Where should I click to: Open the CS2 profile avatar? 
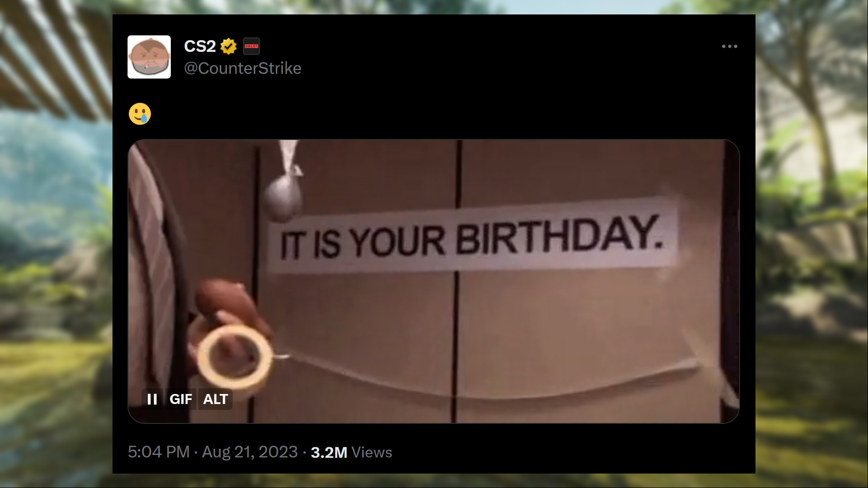click(x=149, y=57)
